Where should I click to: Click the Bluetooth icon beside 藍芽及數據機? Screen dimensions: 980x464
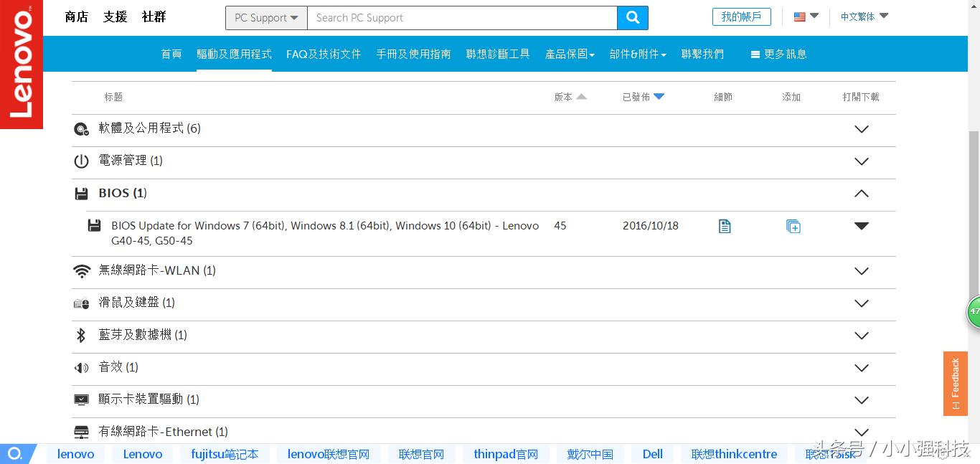pos(80,335)
